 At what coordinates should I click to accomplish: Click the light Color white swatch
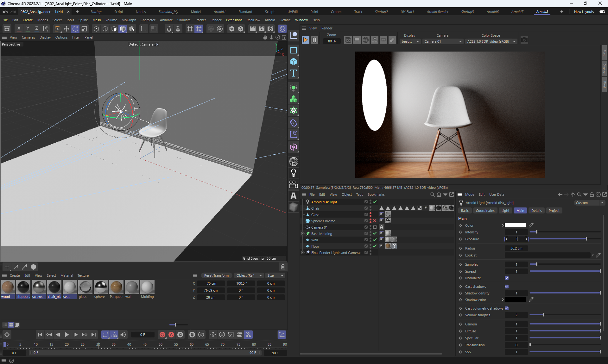point(515,225)
